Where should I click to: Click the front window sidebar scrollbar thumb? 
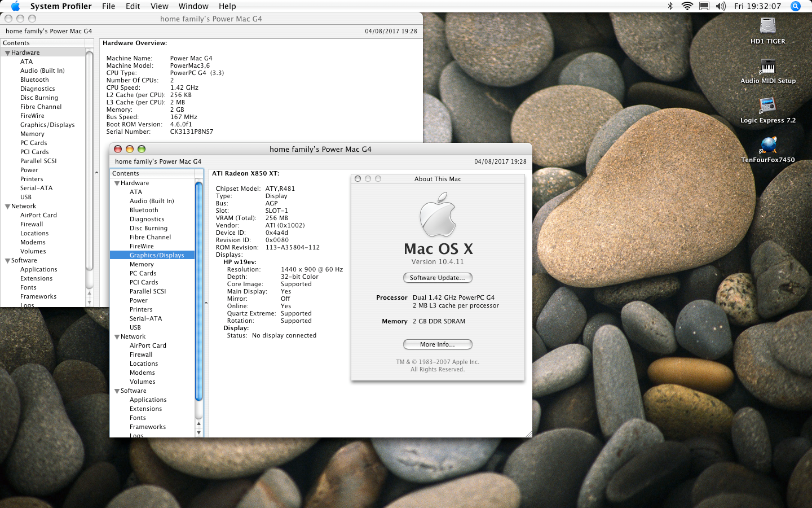pos(198,291)
